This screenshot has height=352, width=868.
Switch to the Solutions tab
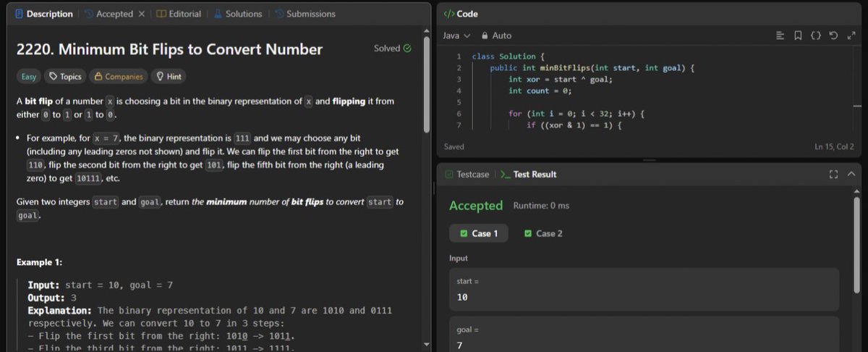237,14
